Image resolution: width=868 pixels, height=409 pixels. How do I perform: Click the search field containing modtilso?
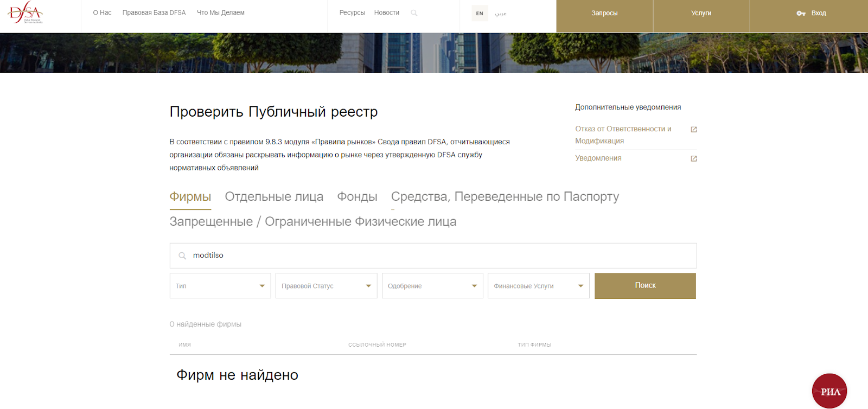coord(433,255)
